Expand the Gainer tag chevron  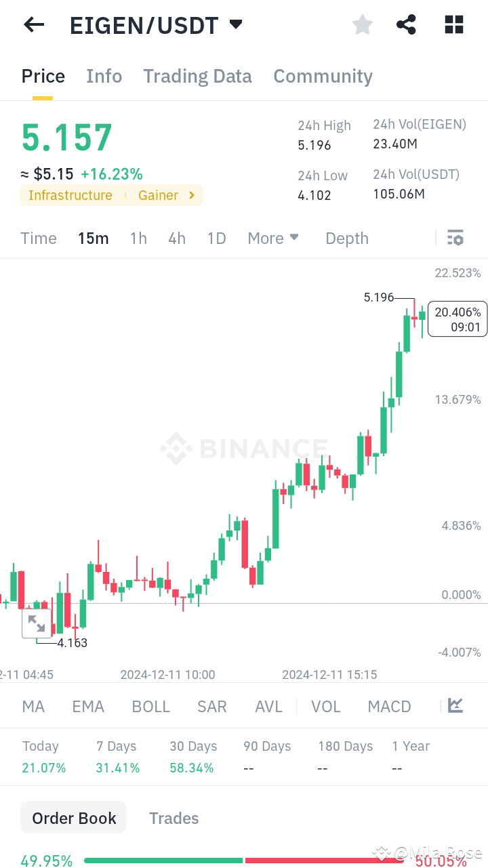(x=192, y=195)
